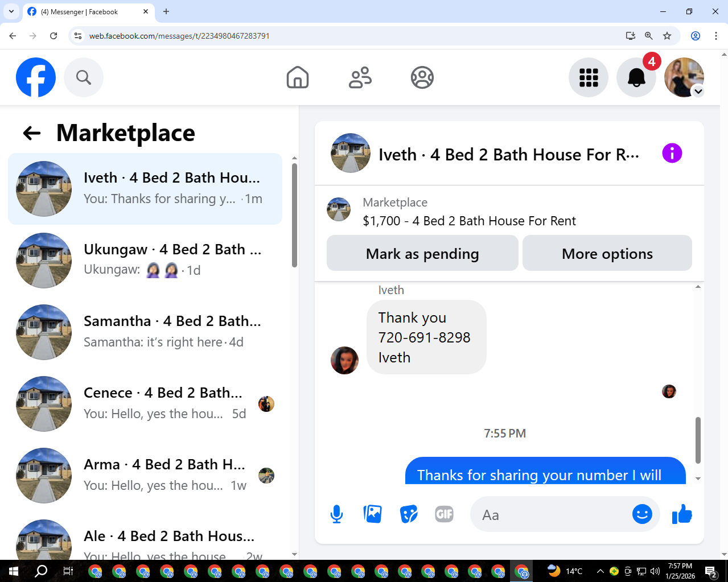Image resolution: width=728 pixels, height=582 pixels.
Task: Open $1,700 listing link in Marketplace banner
Action: click(469, 221)
